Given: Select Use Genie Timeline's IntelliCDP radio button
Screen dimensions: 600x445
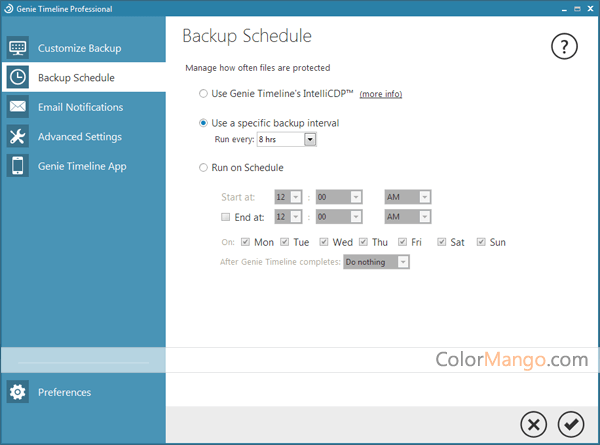Looking at the screenshot, I should 203,93.
